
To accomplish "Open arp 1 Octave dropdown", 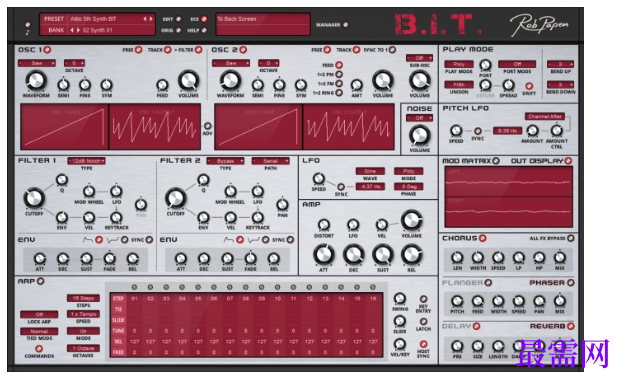I will [x=83, y=349].
